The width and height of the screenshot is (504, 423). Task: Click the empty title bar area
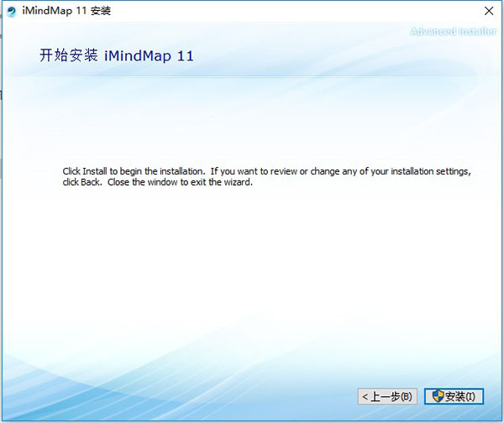[x=289, y=11]
